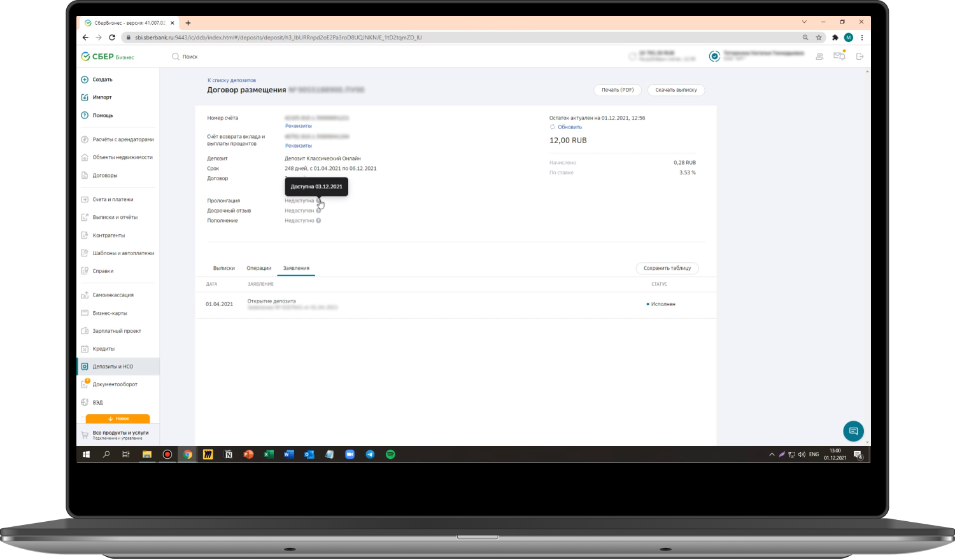955x560 pixels.
Task: Close the СберБизнес browser tab
Action: pyautogui.click(x=173, y=23)
